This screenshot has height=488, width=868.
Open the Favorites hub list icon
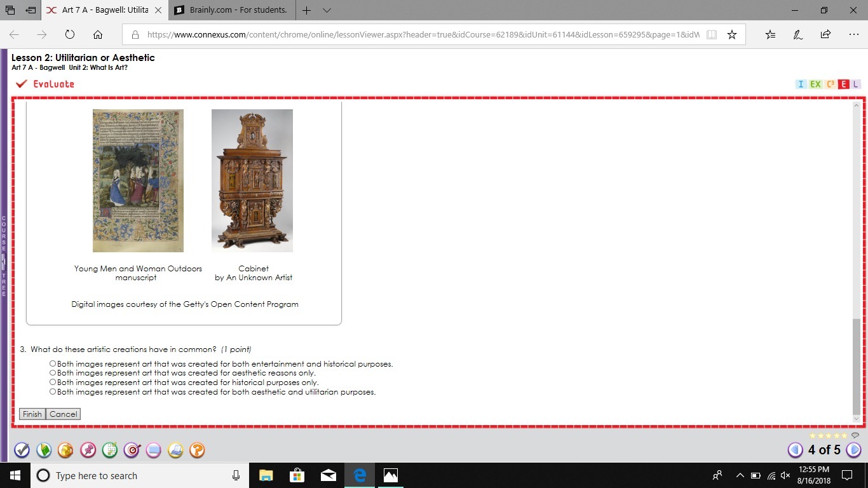coord(770,34)
